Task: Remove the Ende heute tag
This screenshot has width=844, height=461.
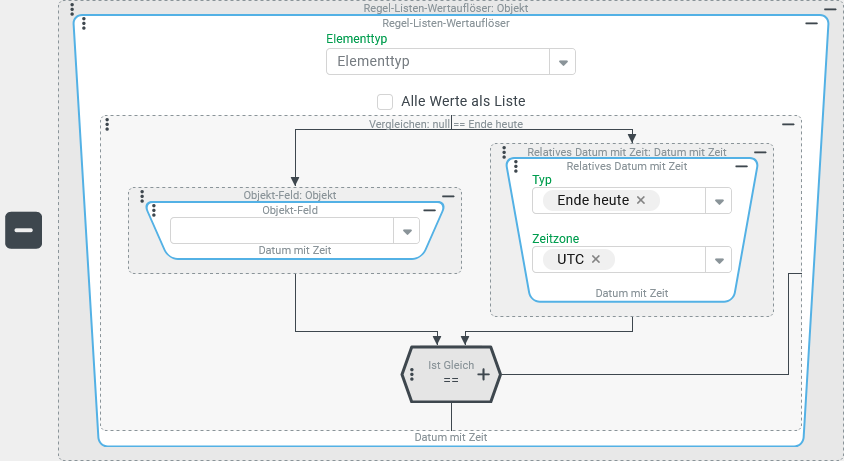Action: point(641,200)
